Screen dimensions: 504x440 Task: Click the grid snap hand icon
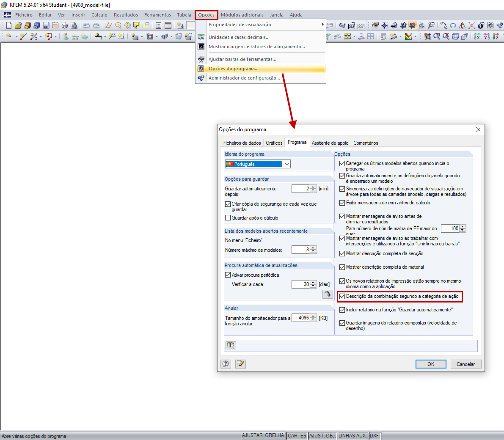375,25
